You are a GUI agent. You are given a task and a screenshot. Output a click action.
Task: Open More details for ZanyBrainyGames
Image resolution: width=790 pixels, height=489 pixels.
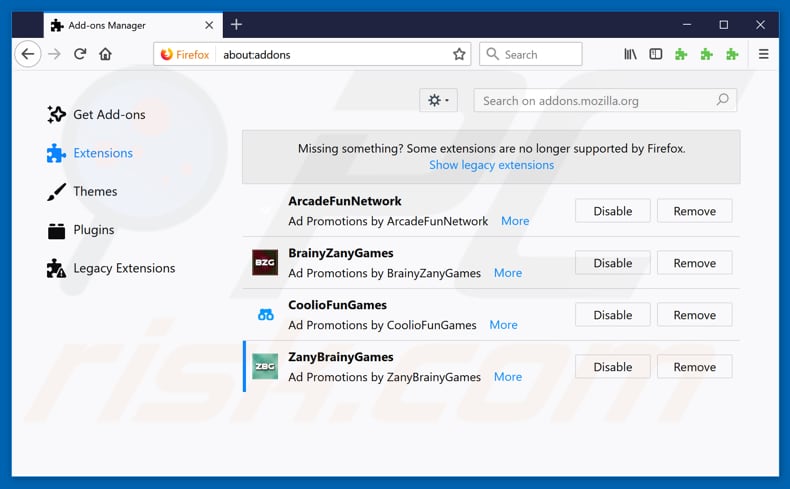[508, 377]
